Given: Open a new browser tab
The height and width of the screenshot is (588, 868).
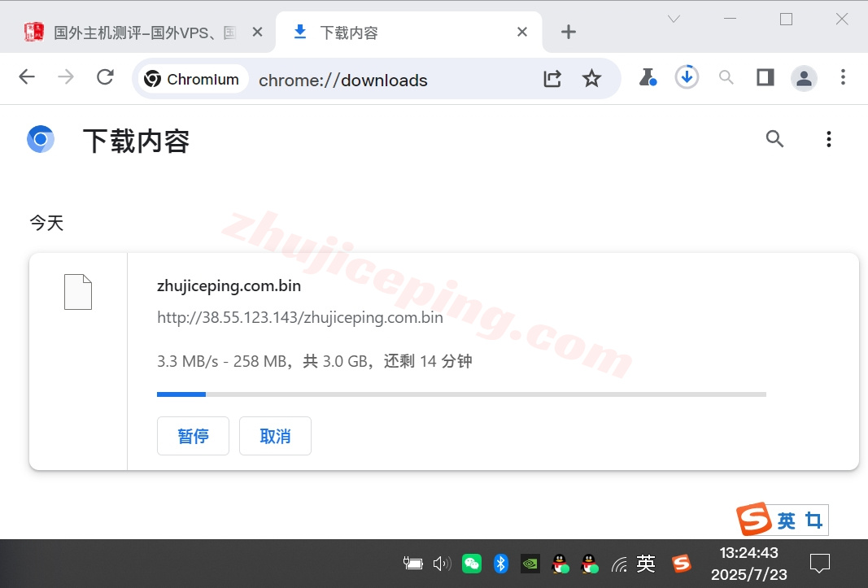Looking at the screenshot, I should click(x=568, y=32).
